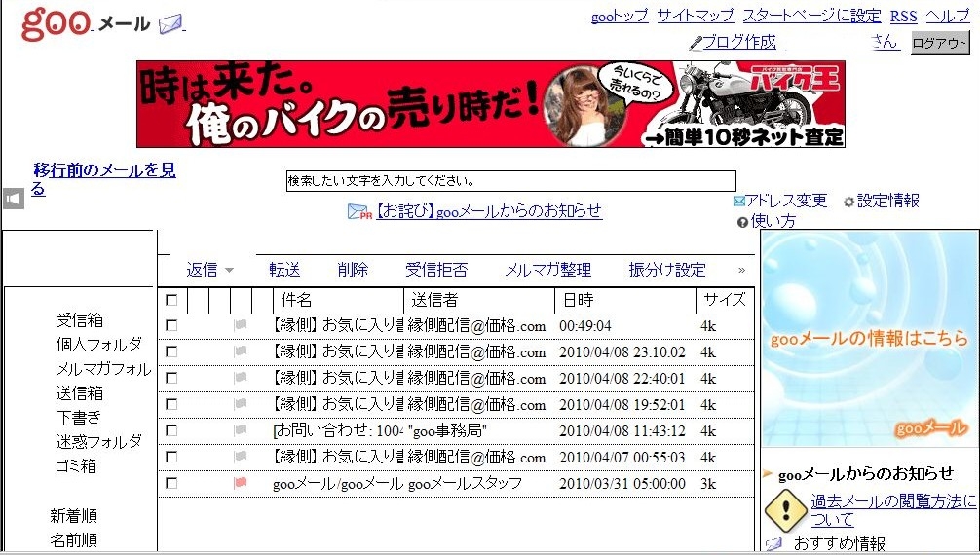Sort by 日時 column header
The width and height of the screenshot is (980, 555).
coord(579,300)
